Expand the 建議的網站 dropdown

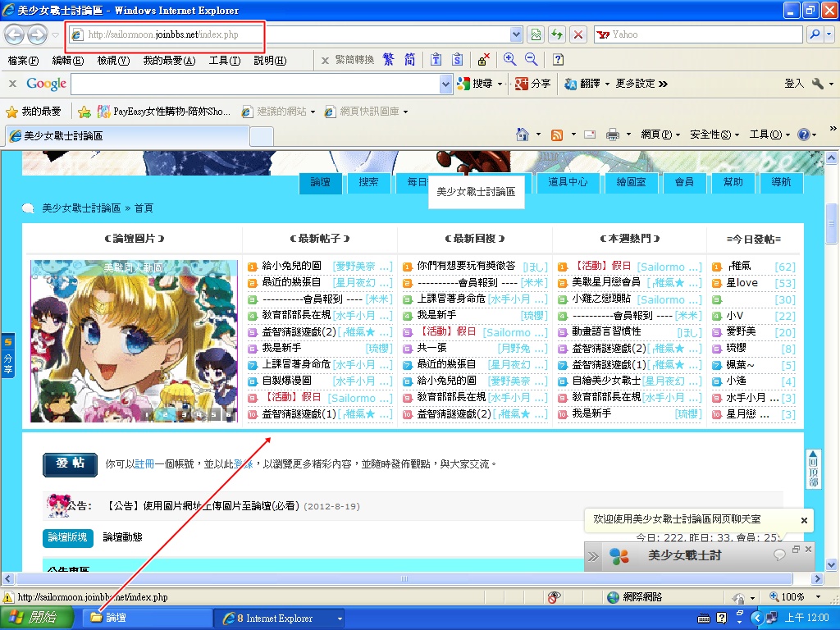(x=313, y=112)
